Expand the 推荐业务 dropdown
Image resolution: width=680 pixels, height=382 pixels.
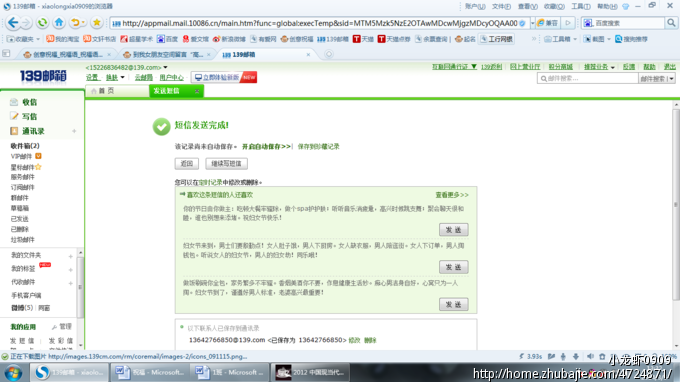[x=612, y=67]
